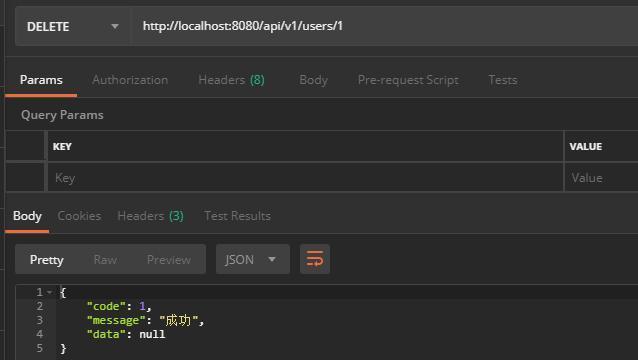Click the KEY column header
Screen dimensions: 638x360
click(62, 146)
